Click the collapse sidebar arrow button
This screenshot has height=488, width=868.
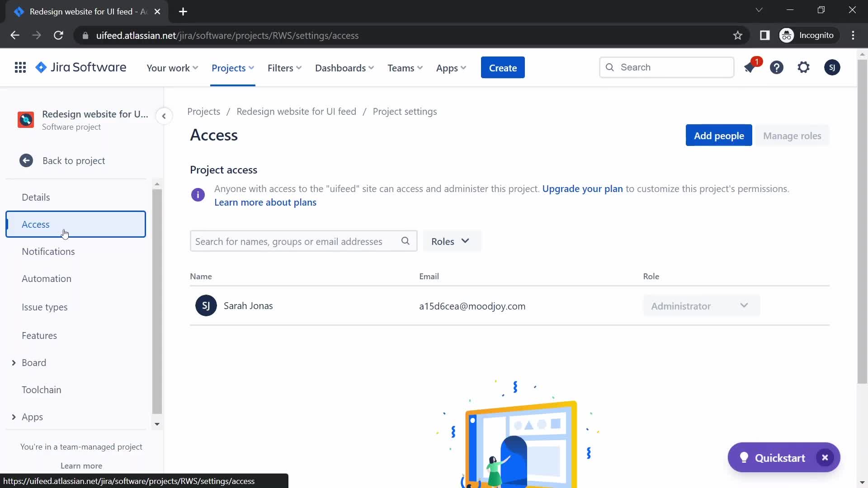[164, 116]
